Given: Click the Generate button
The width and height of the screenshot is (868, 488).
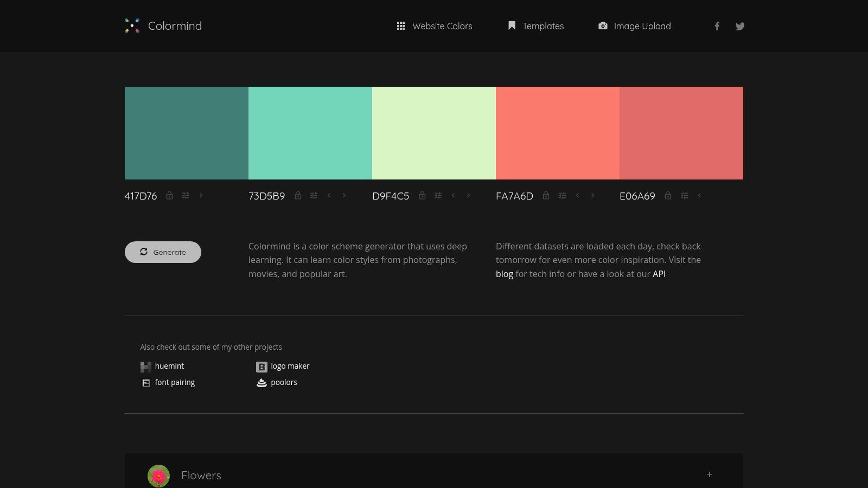Looking at the screenshot, I should point(163,252).
